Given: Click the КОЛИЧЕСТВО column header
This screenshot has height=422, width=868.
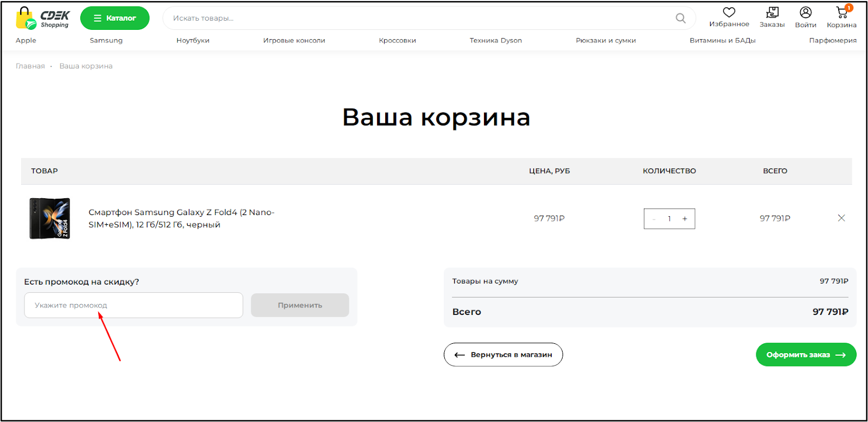Looking at the screenshot, I should click(669, 171).
